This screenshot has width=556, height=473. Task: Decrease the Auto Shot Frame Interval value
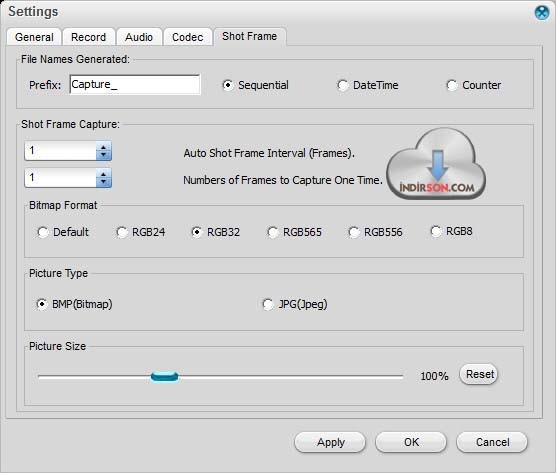[x=104, y=155]
